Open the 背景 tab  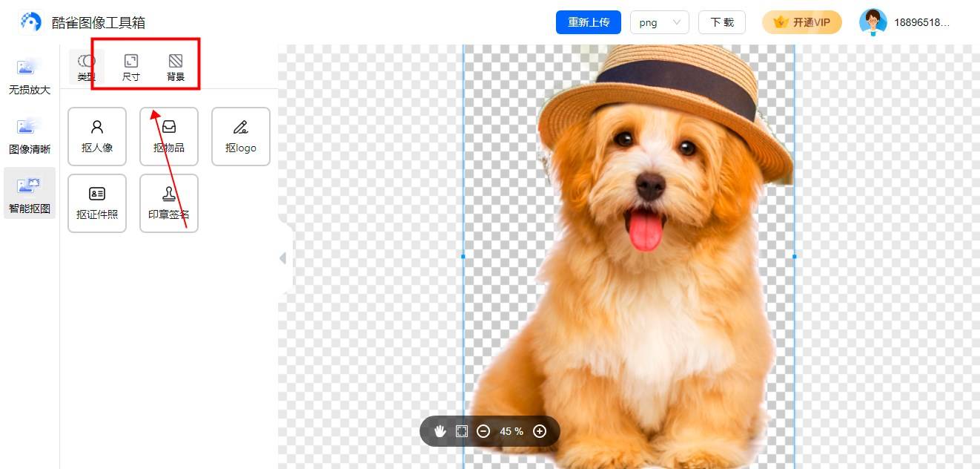click(176, 67)
